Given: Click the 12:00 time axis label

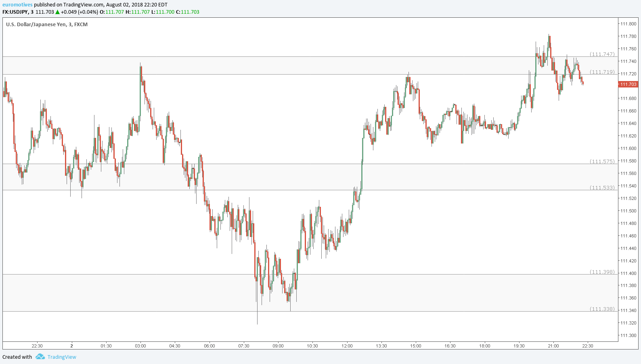Looking at the screenshot, I should coord(347,346).
